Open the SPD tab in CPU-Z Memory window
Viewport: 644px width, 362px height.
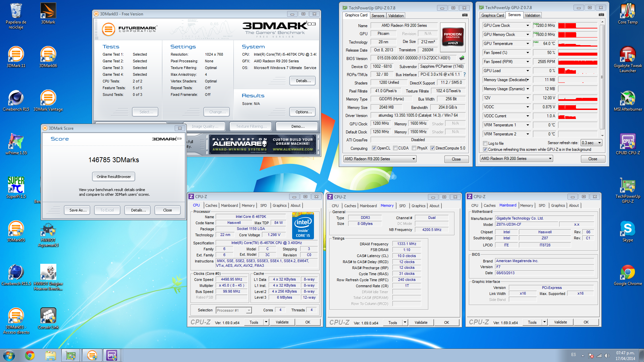pos(402,206)
